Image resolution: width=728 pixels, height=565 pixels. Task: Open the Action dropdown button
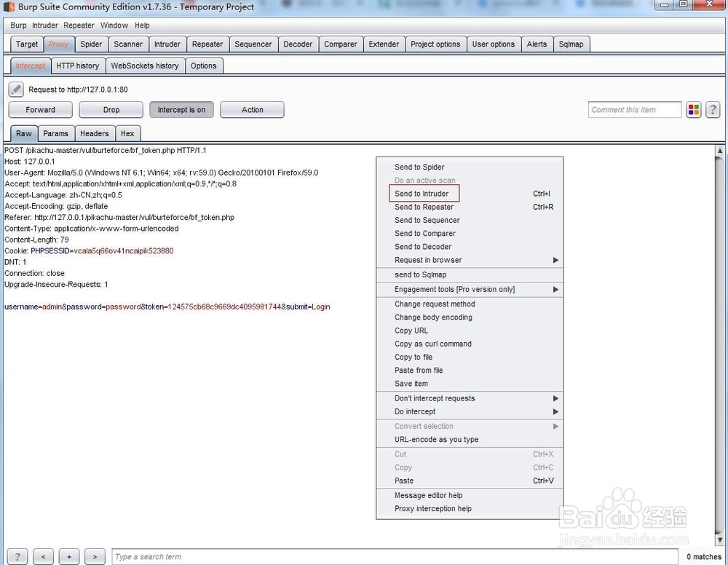coord(252,110)
